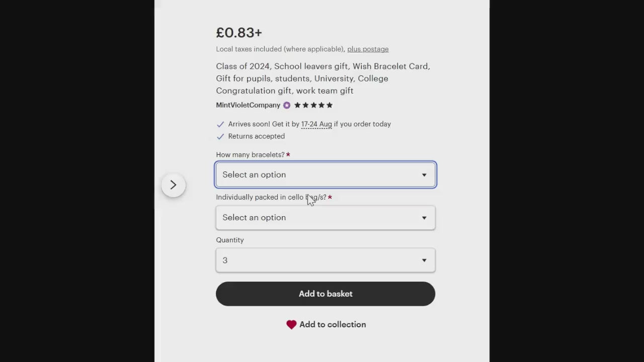Click the Individually packed in cello bag/s? label
The height and width of the screenshot is (362, 644).
click(271, 198)
